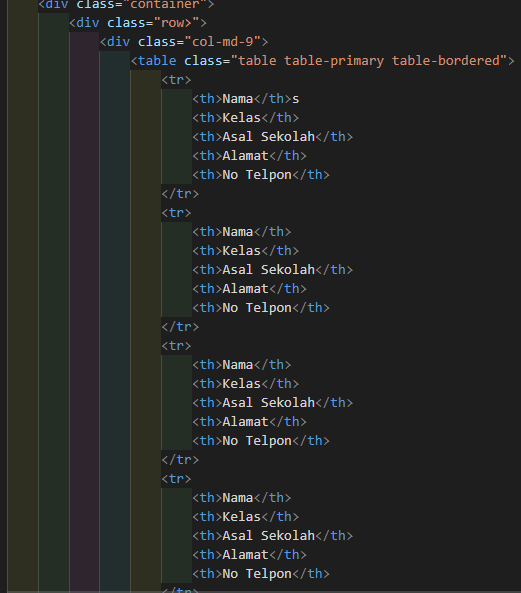Screen dimensions: 521x593
Task: Click the second closing tr tag
Action: click(x=180, y=327)
